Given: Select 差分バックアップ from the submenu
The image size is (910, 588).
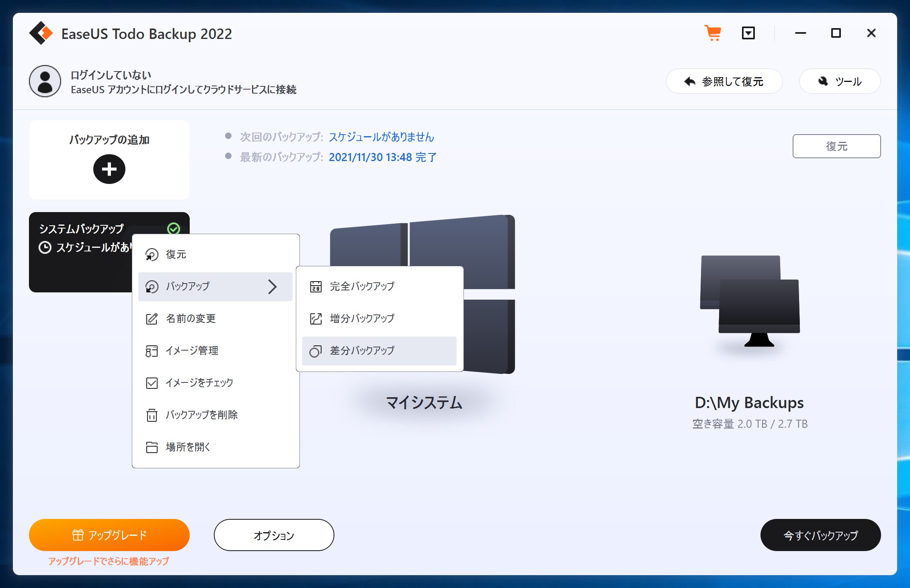Looking at the screenshot, I should click(361, 351).
